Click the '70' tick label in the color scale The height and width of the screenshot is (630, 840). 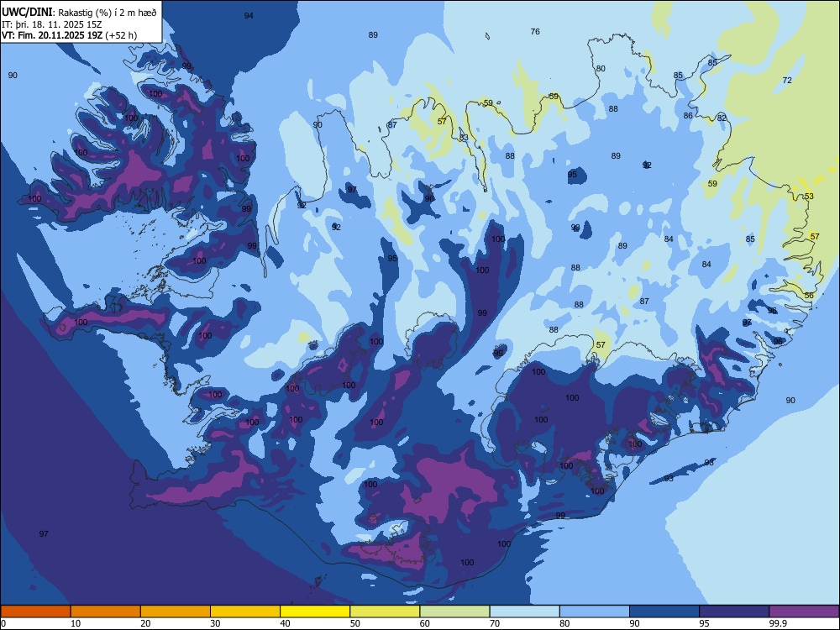pos(495,623)
